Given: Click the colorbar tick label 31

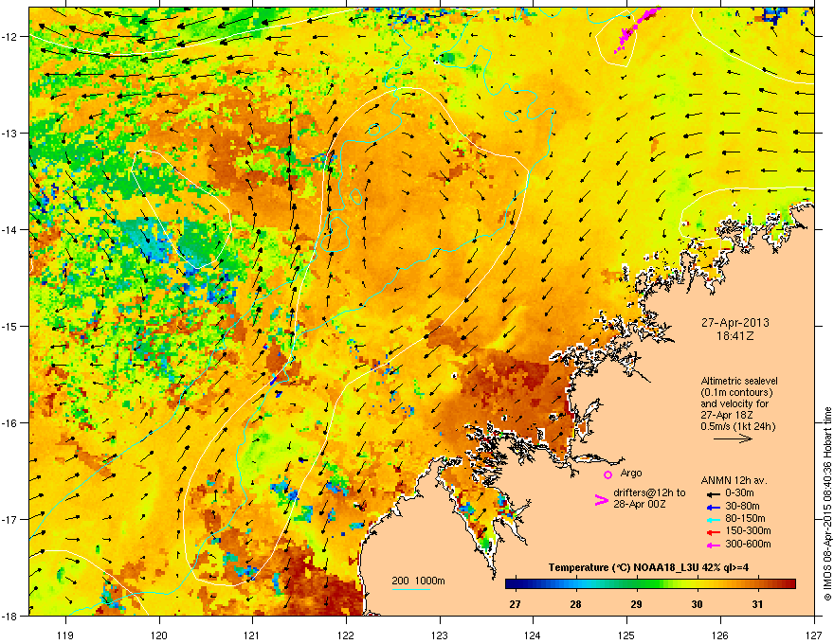Looking at the screenshot, I should pyautogui.click(x=757, y=604).
